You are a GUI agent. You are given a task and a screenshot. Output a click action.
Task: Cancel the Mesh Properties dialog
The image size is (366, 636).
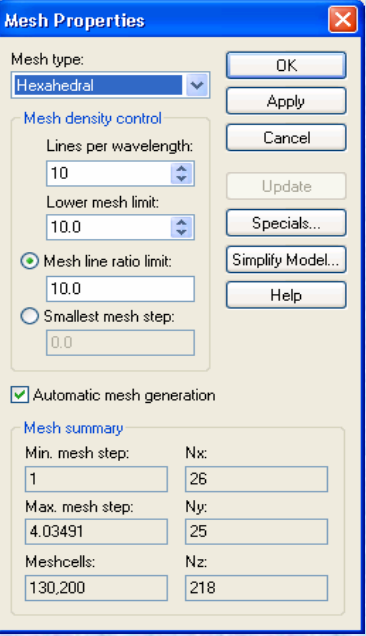click(x=286, y=138)
